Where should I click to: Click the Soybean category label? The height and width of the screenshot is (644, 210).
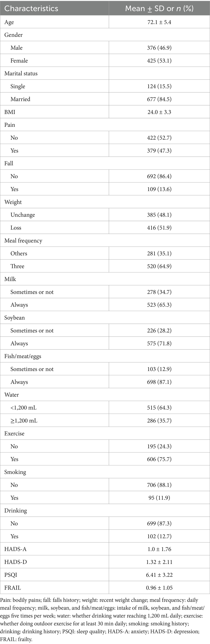[x=14, y=318]
